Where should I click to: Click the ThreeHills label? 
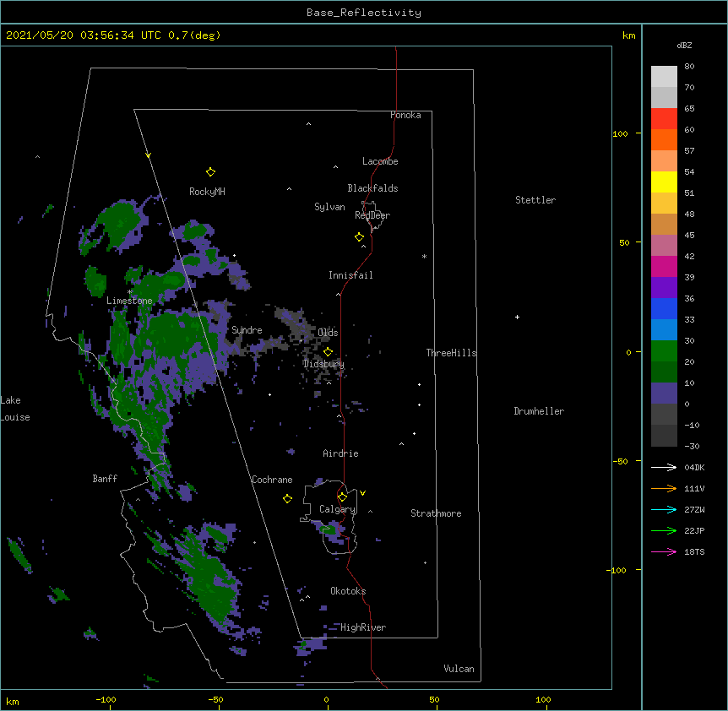click(x=451, y=353)
